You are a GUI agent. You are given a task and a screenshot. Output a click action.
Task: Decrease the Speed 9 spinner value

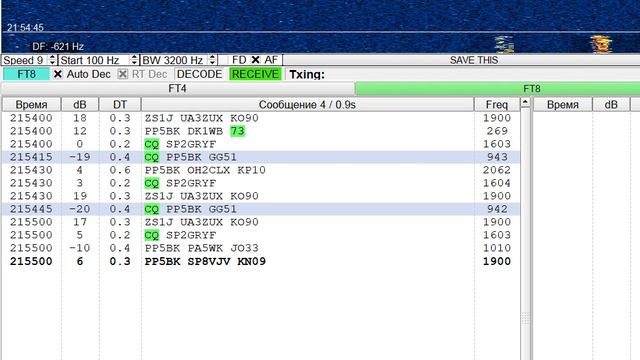click(52, 63)
